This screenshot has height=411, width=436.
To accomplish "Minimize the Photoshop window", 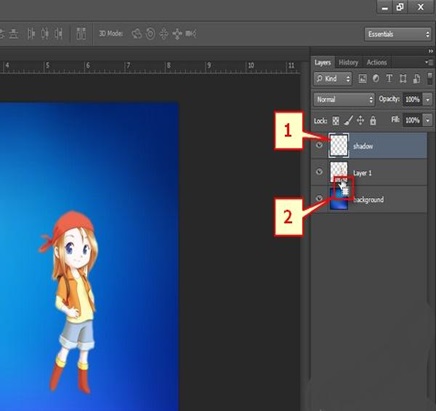I will [x=385, y=7].
